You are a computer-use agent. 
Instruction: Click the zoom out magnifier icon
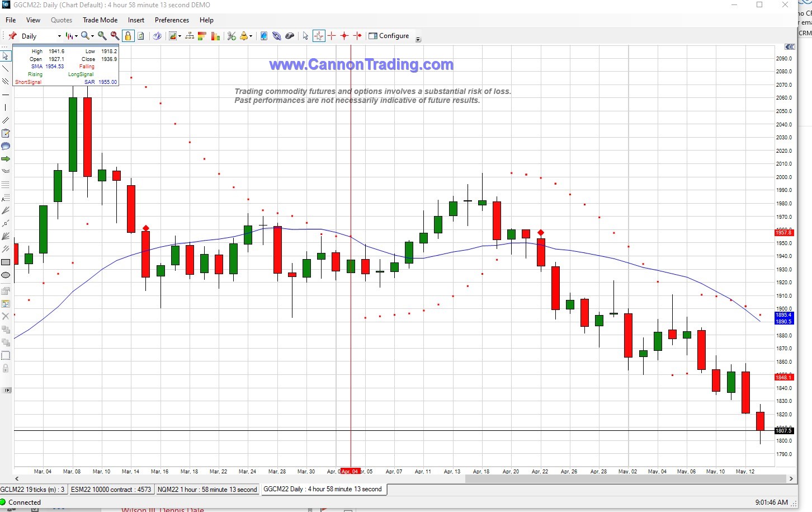[115, 36]
